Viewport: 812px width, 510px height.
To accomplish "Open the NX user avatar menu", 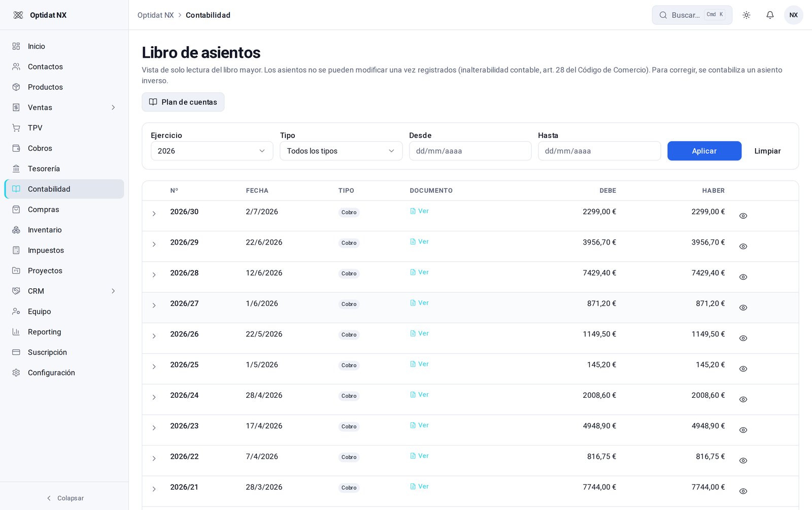I will pos(794,15).
